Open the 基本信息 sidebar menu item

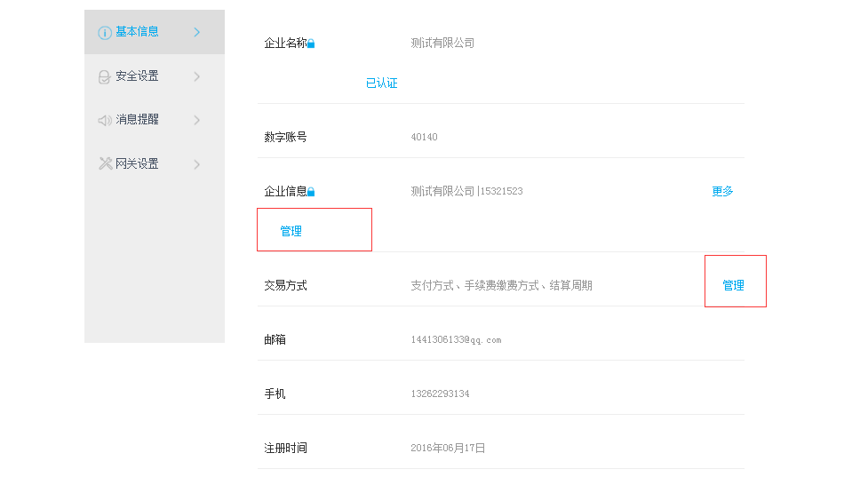point(155,32)
